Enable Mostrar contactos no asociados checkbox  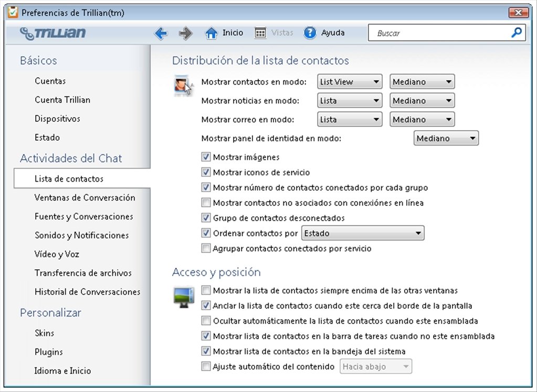(x=206, y=203)
